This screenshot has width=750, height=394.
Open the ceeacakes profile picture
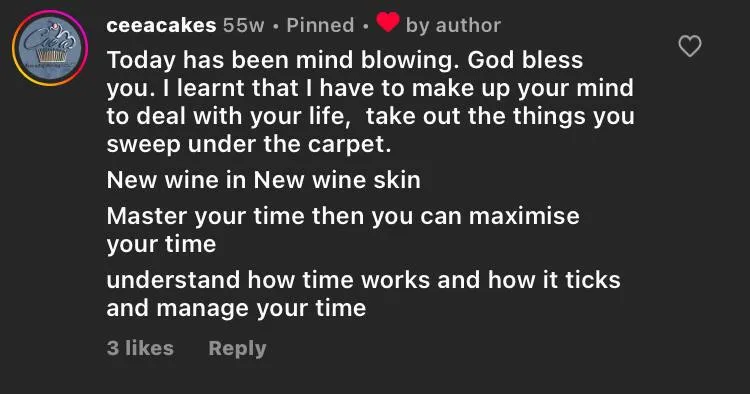pyautogui.click(x=50, y=48)
